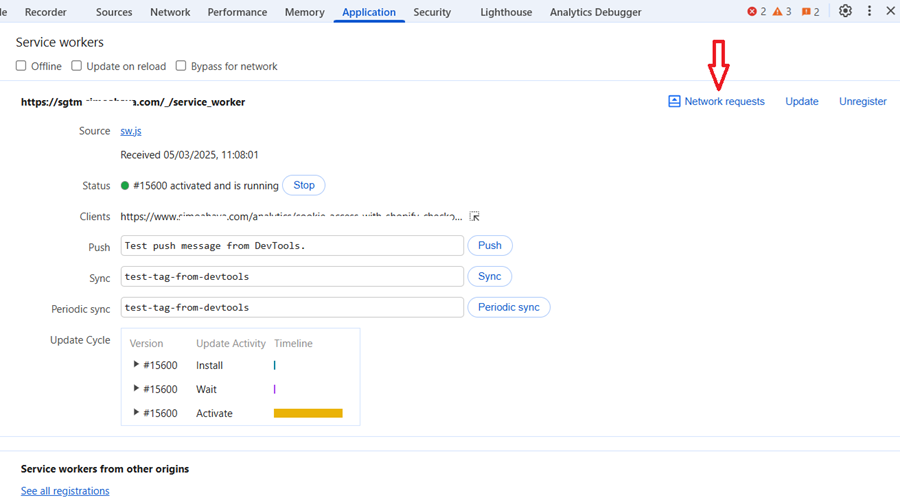Screen dimensions: 900x502
Task: Expand the #15600 Wait row
Action: pyautogui.click(x=136, y=388)
